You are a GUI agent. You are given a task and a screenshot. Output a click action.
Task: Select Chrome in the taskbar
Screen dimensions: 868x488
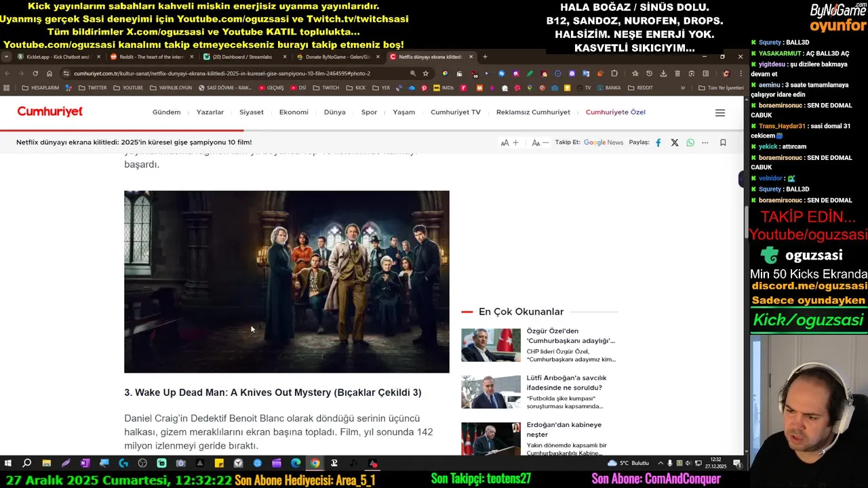click(315, 464)
